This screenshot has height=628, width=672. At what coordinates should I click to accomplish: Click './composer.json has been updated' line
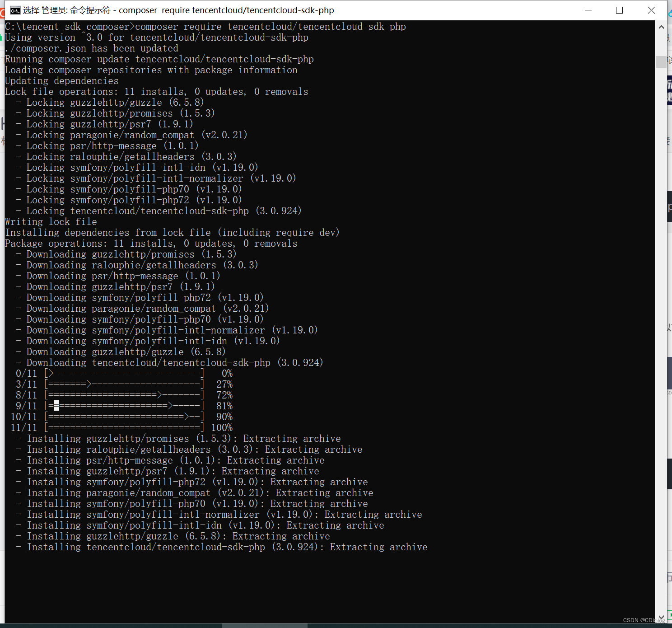tap(92, 48)
